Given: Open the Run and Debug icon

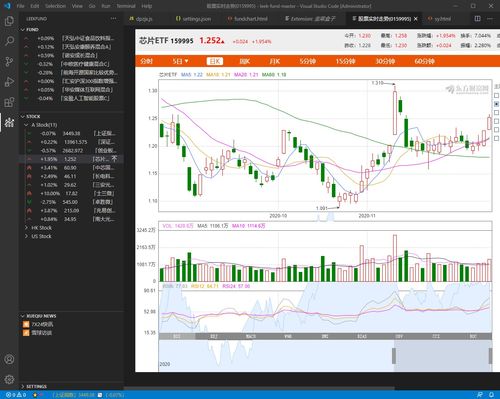Looking at the screenshot, I should pos(9,82).
